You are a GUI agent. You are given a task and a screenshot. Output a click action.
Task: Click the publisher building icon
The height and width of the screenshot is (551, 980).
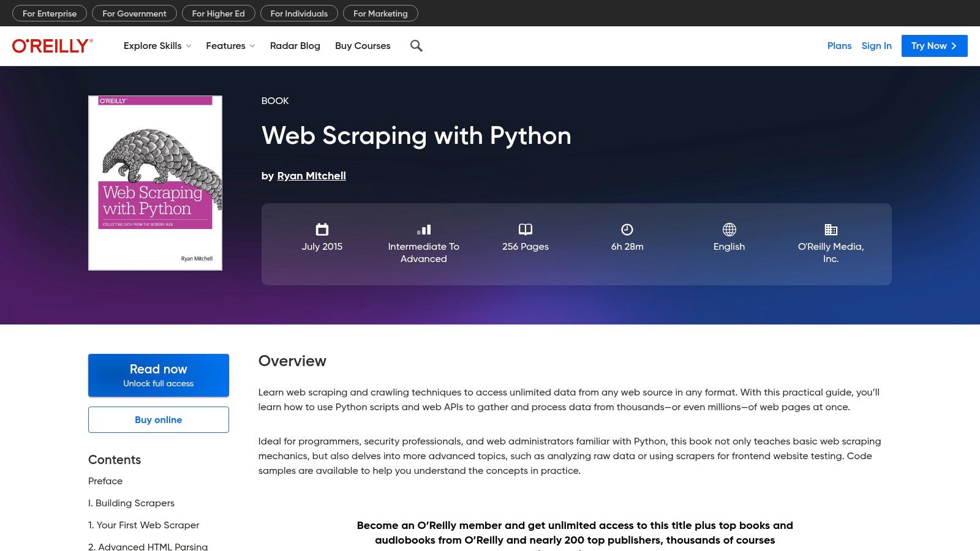(831, 230)
